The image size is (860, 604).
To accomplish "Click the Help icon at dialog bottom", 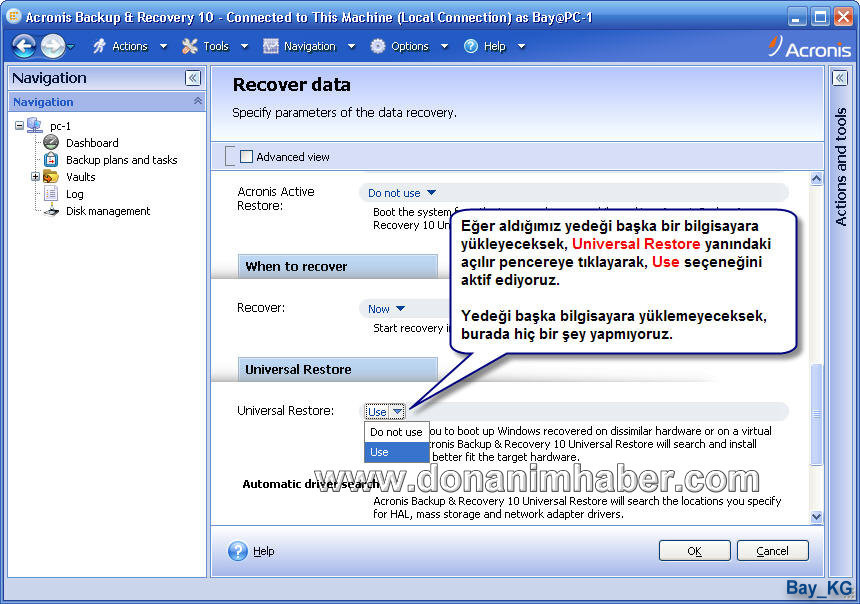I will point(238,551).
